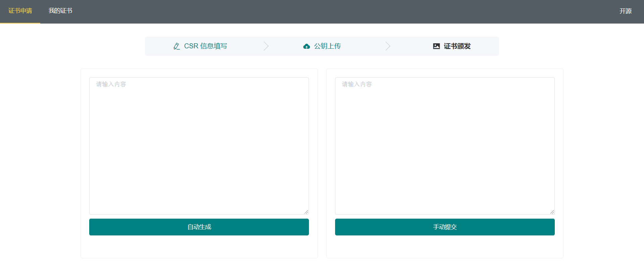644x267 pixels.
Task: Click empty card space below 手动提交 button
Action: (x=445, y=247)
